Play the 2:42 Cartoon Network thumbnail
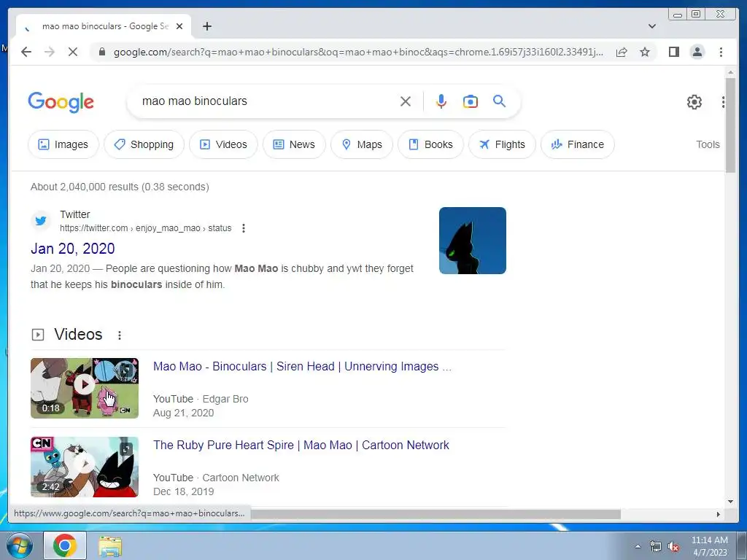 (85, 467)
